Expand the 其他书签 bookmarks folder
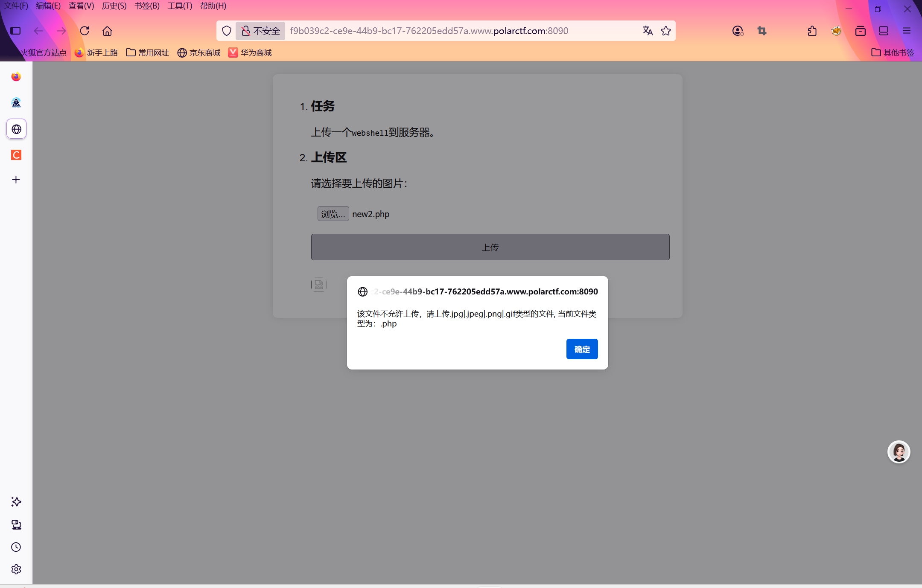 pyautogui.click(x=893, y=52)
